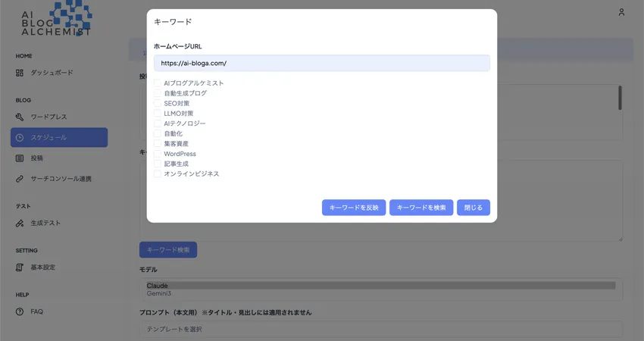
Task: Click the FAQ question mark icon
Action: 20,311
